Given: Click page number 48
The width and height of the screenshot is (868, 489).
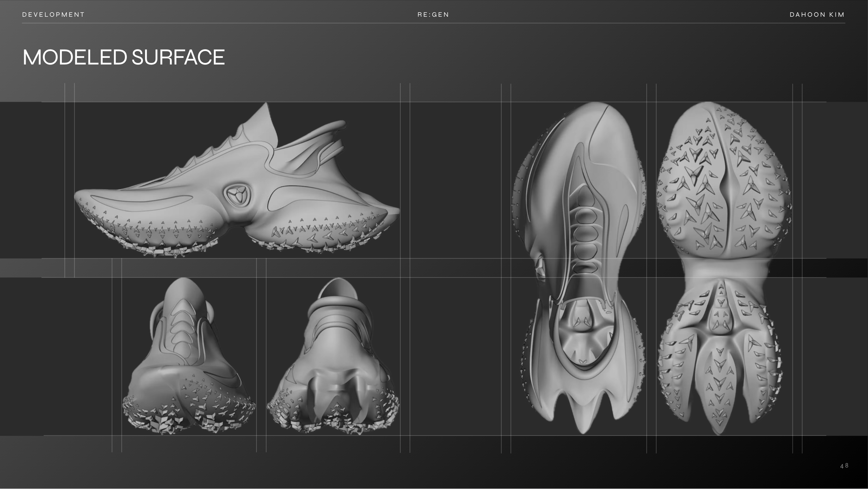Looking at the screenshot, I should click(844, 466).
